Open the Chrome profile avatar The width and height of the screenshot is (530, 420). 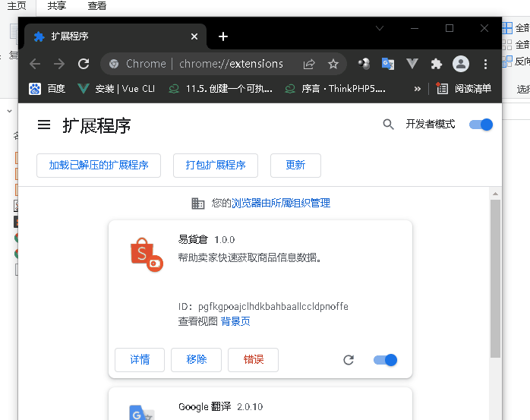[461, 64]
